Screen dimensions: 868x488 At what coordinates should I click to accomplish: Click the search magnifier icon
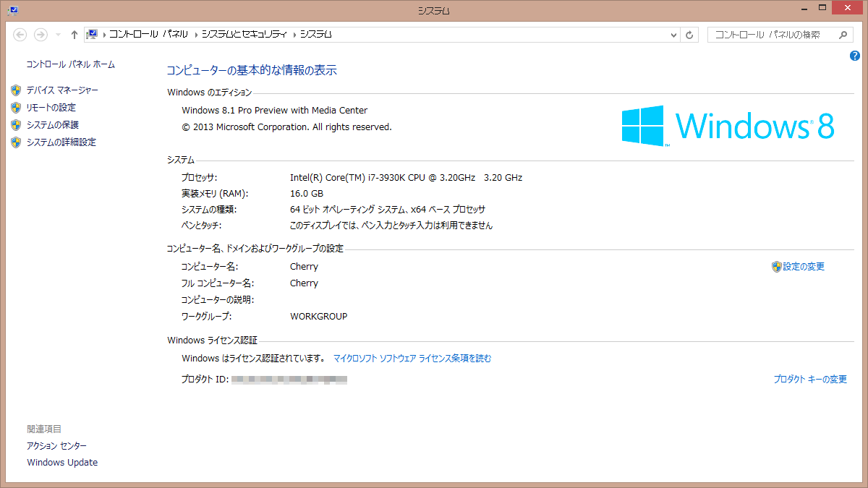843,35
